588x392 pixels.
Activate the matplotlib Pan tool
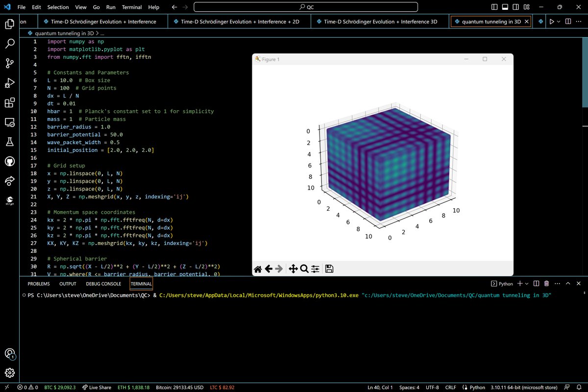[x=293, y=269]
